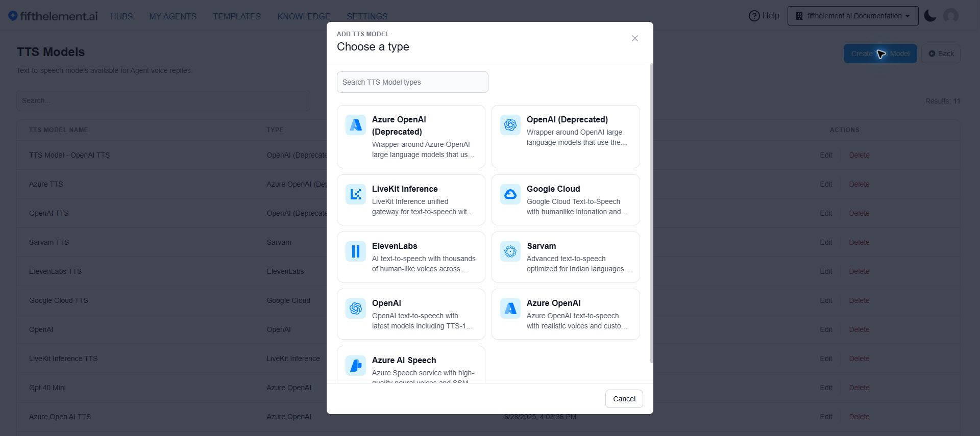Click the ElevenLabs TTS model name

tap(55, 271)
